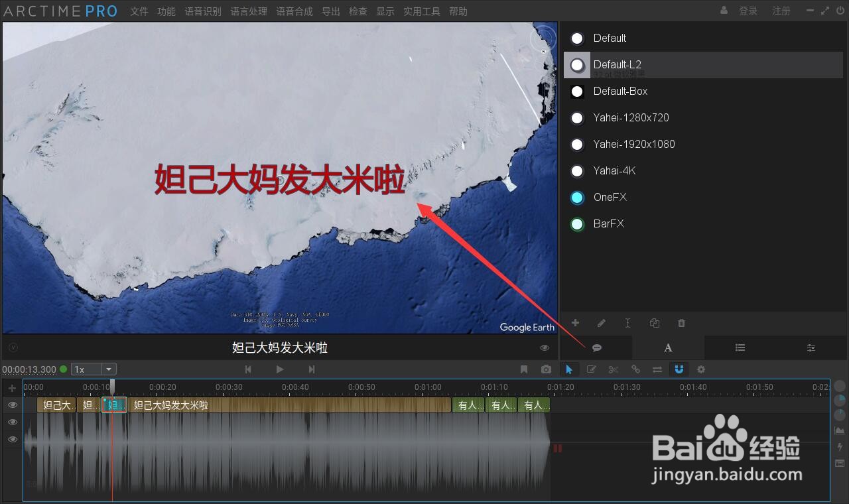This screenshot has height=504, width=849.
Task: Open the 语音识别 menu
Action: pos(203,11)
